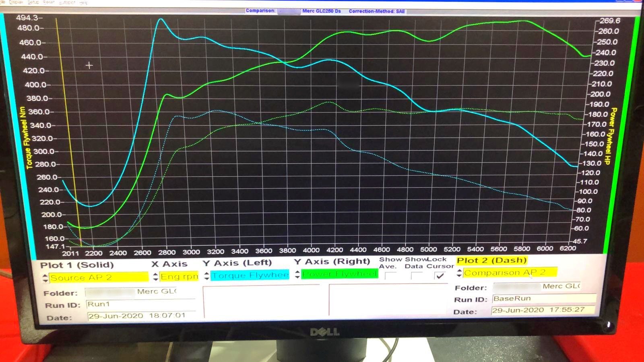Click the empty data box under Y Axis (Left)
644x362 pixels.
pyautogui.click(x=262, y=301)
